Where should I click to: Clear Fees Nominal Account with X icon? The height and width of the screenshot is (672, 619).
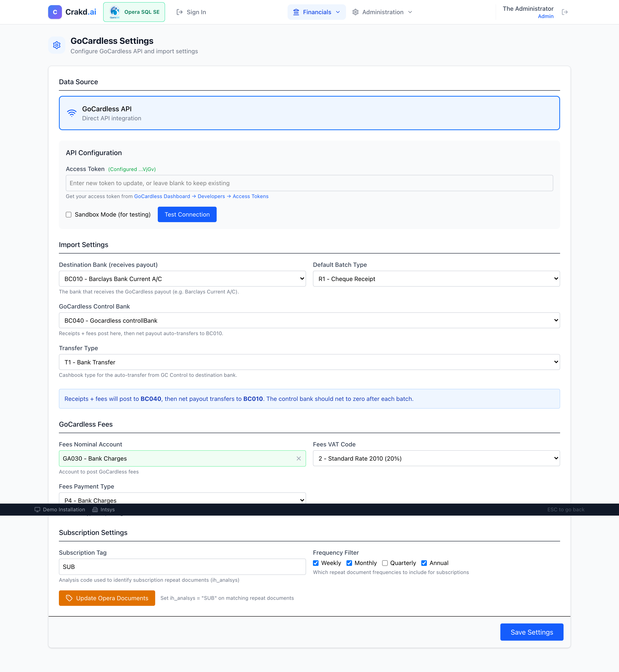[x=299, y=458]
